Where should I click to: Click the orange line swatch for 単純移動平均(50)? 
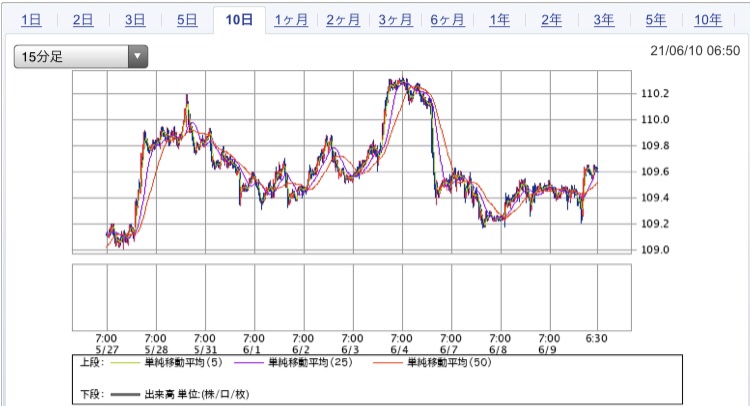[x=388, y=363]
